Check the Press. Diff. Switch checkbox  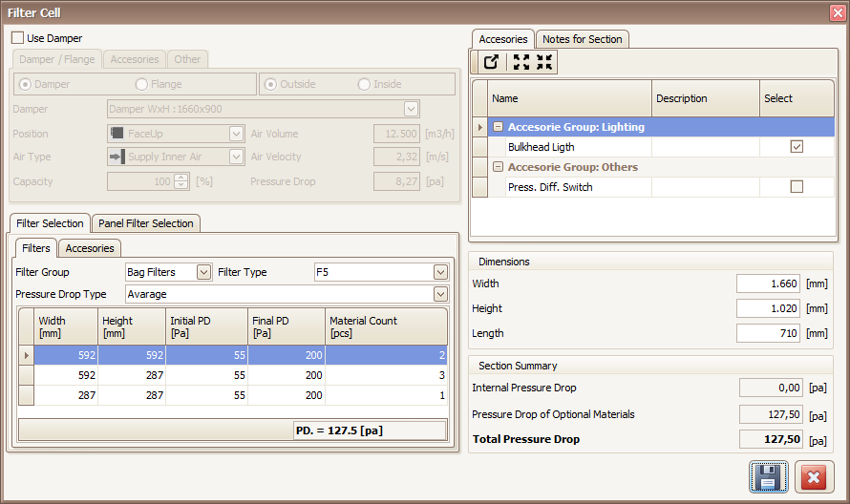coord(797,187)
